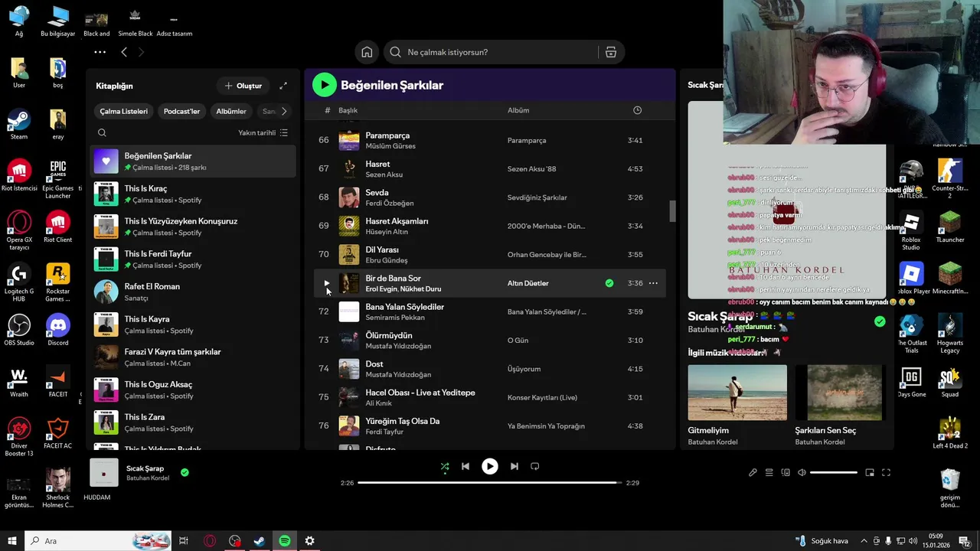Click now playing cover art in bottom bar
Image resolution: width=980 pixels, height=551 pixels.
pyautogui.click(x=104, y=473)
